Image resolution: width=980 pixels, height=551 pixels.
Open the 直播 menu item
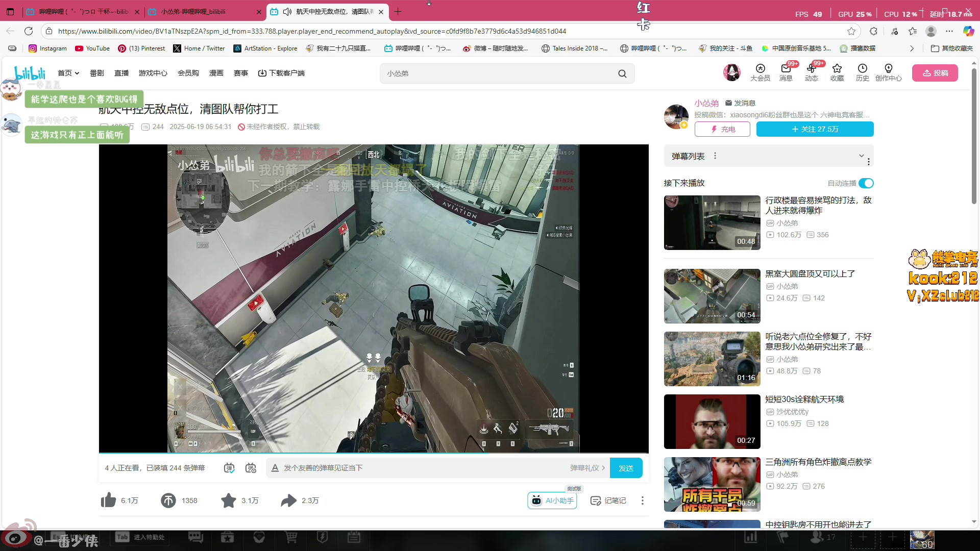click(121, 73)
